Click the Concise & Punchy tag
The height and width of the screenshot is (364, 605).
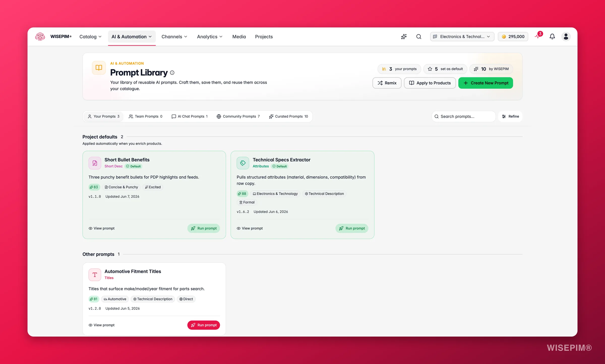point(121,187)
